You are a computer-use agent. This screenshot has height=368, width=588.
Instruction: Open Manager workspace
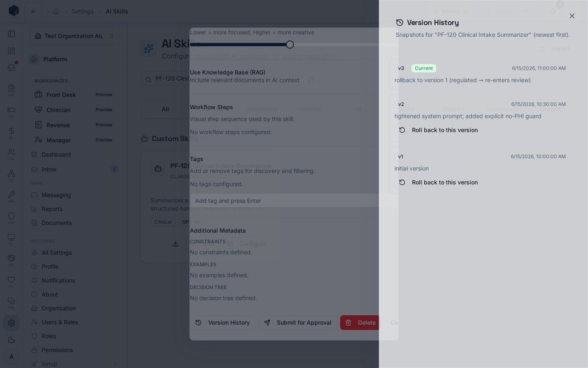click(x=74, y=140)
